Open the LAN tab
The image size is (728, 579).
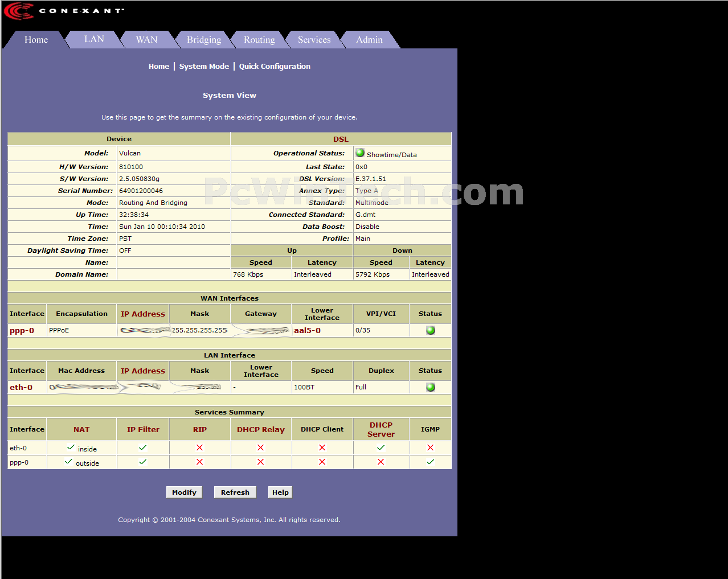(94, 39)
